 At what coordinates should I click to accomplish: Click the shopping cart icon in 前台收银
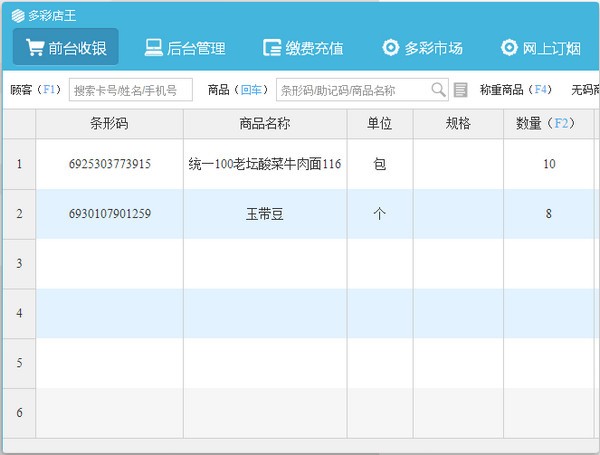[34, 47]
